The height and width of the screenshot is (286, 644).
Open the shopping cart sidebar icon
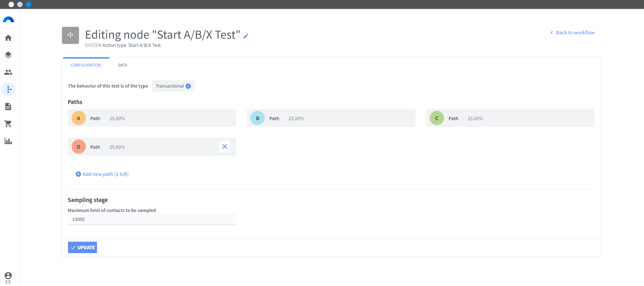coord(8,124)
